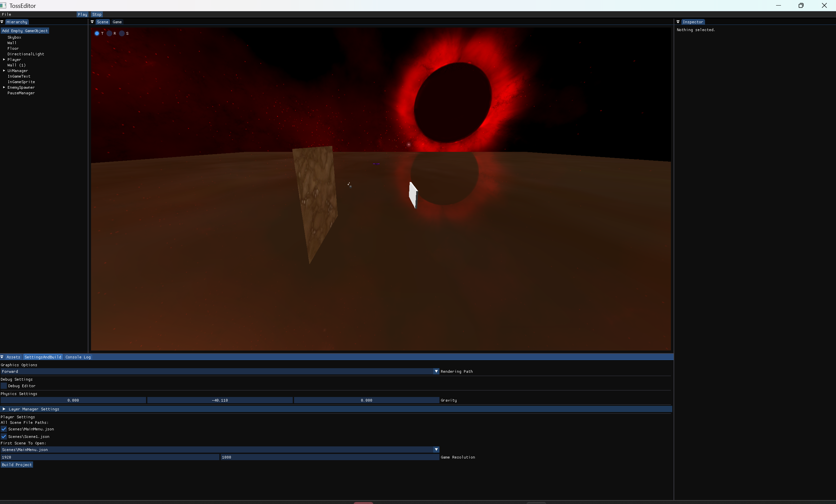The width and height of the screenshot is (836, 504).
Task: Open the File menu
Action: tap(7, 14)
